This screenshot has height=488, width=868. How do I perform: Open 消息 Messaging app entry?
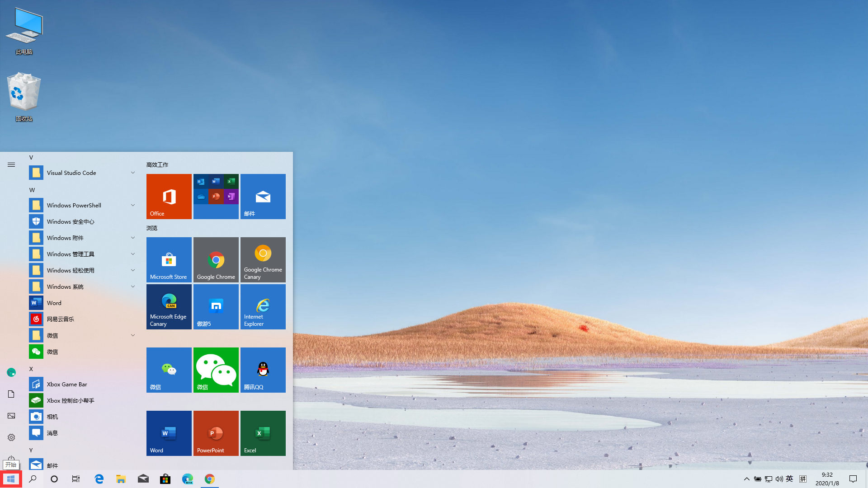coord(82,433)
